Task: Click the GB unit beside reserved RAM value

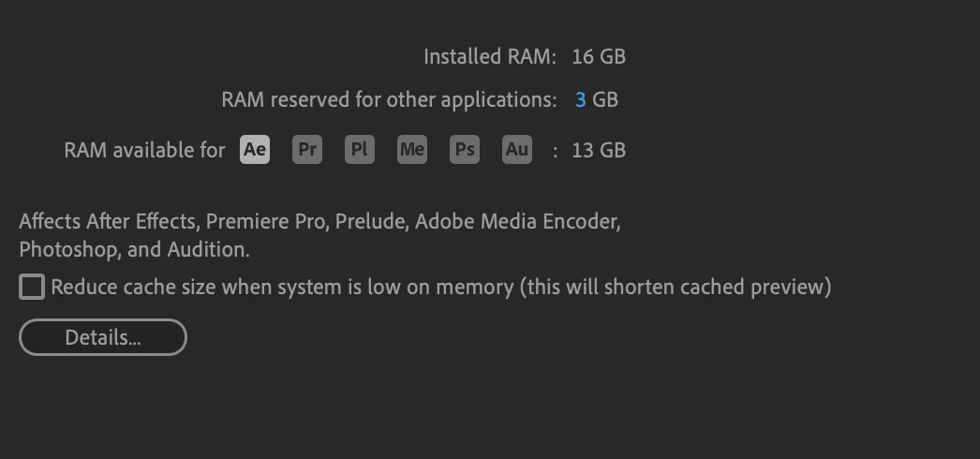Action: [x=605, y=99]
